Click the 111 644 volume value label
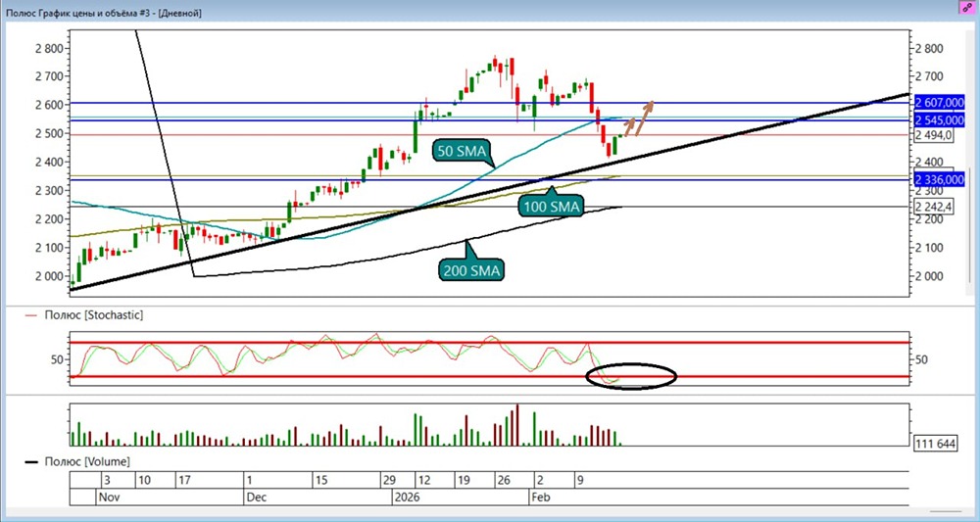This screenshot has height=522, width=980. (935, 444)
